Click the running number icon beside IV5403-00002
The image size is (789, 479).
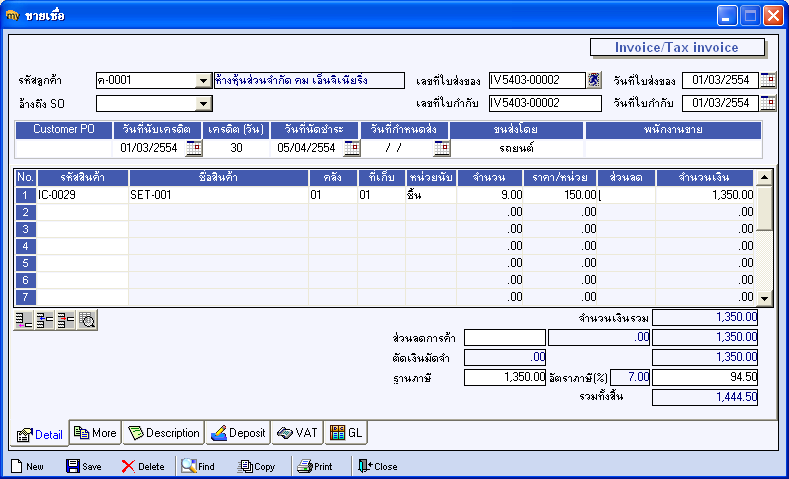click(594, 80)
